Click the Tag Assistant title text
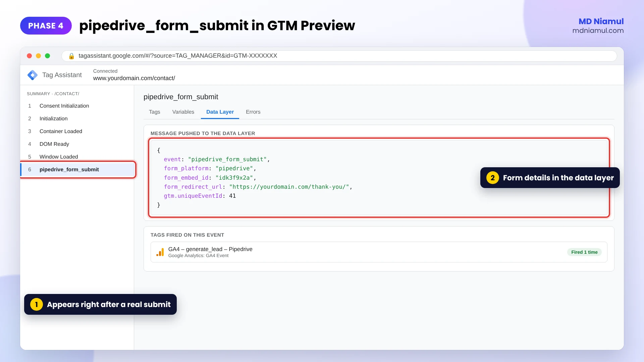 coord(62,75)
